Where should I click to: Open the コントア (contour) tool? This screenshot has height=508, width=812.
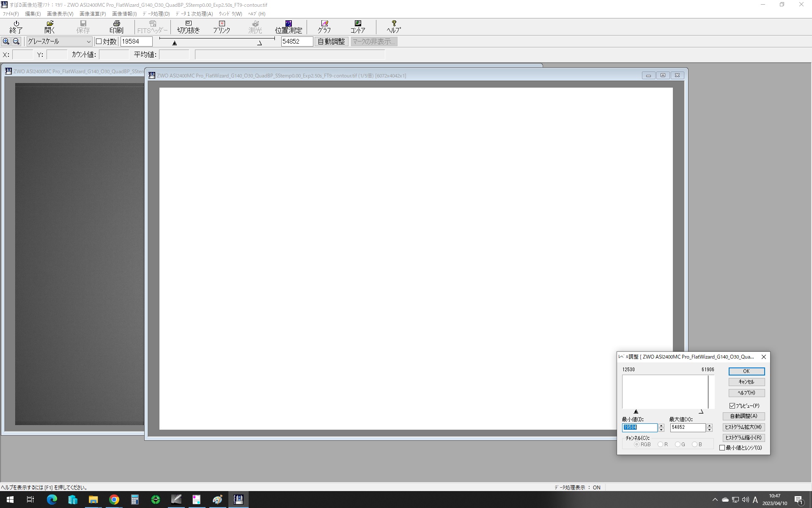click(358, 27)
